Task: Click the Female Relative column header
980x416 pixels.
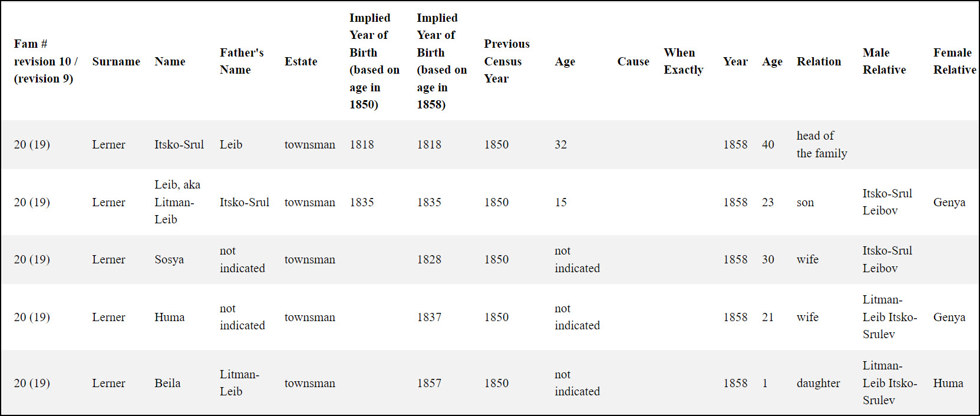Action: tap(955, 61)
